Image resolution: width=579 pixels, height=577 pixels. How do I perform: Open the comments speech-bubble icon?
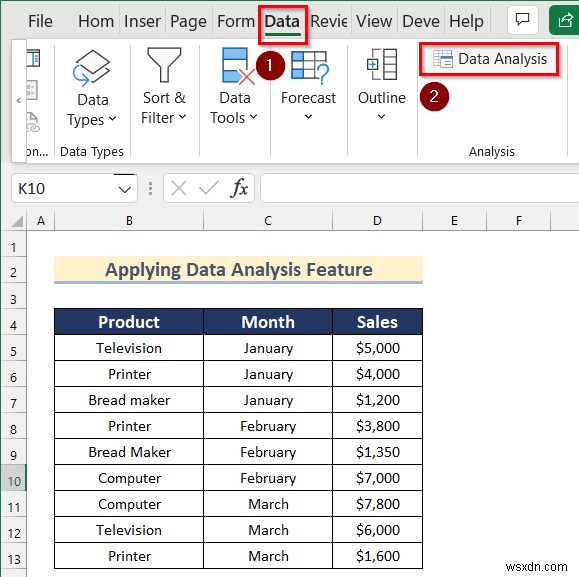(x=522, y=20)
